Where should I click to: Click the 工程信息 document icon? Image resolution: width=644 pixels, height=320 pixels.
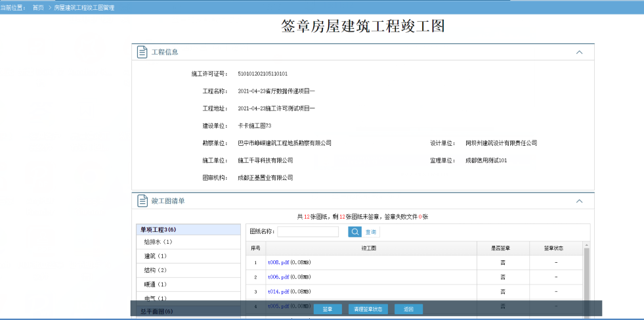coord(142,52)
